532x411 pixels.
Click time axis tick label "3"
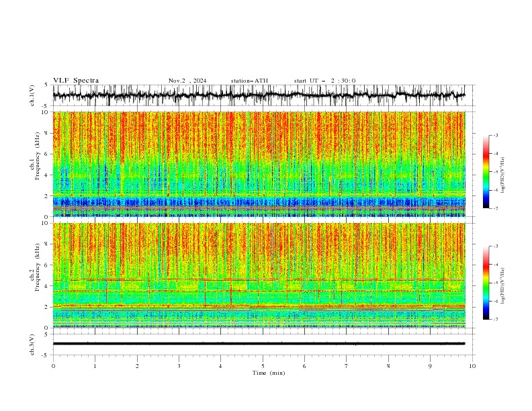coord(179,366)
